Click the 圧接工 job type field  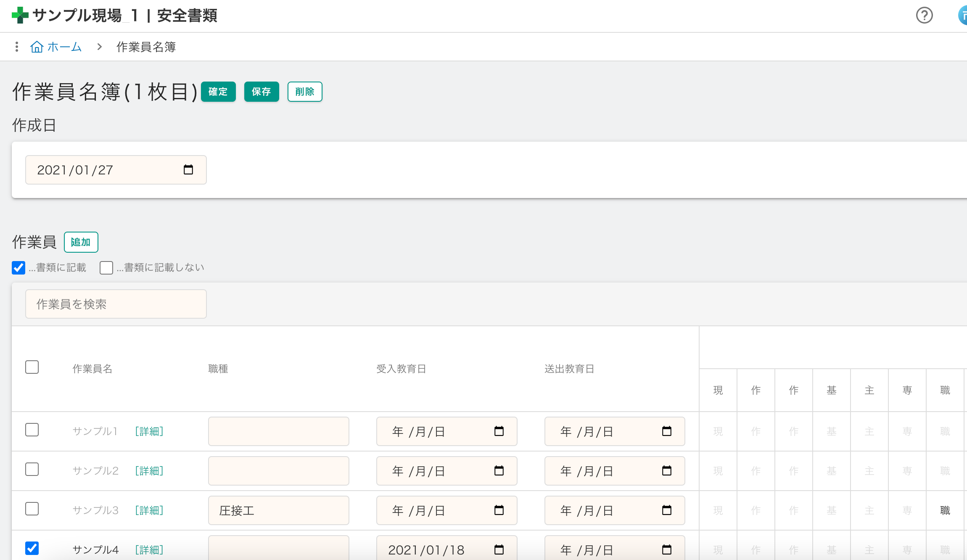[x=278, y=510]
